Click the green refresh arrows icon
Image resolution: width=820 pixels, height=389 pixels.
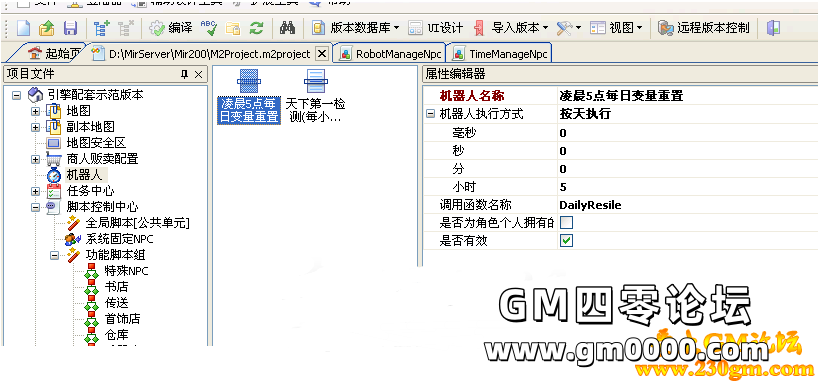tap(256, 28)
